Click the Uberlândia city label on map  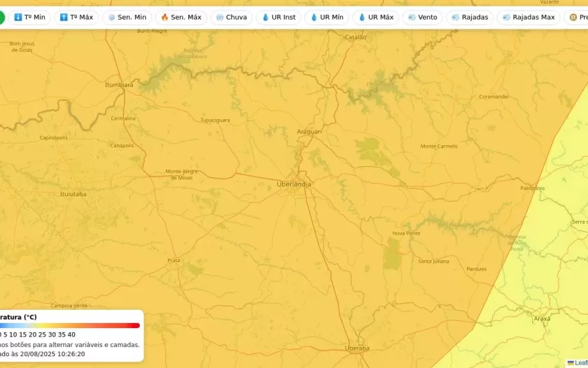294,184
